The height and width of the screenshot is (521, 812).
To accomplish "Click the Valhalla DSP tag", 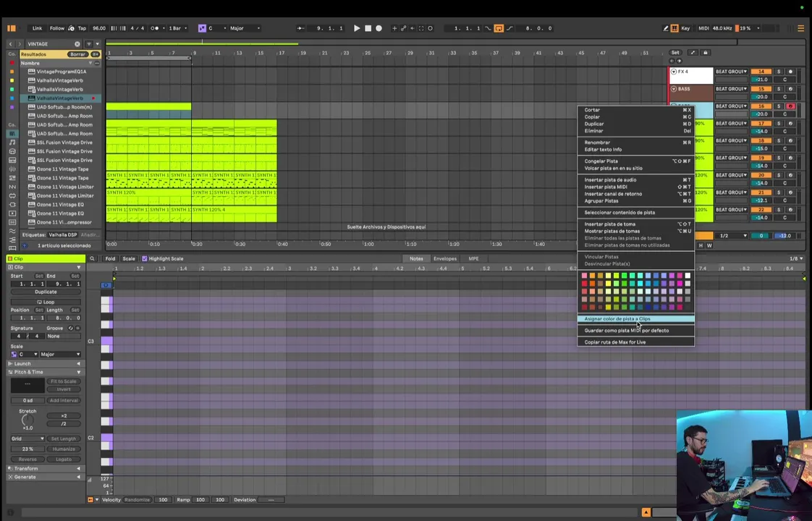I will pos(63,235).
